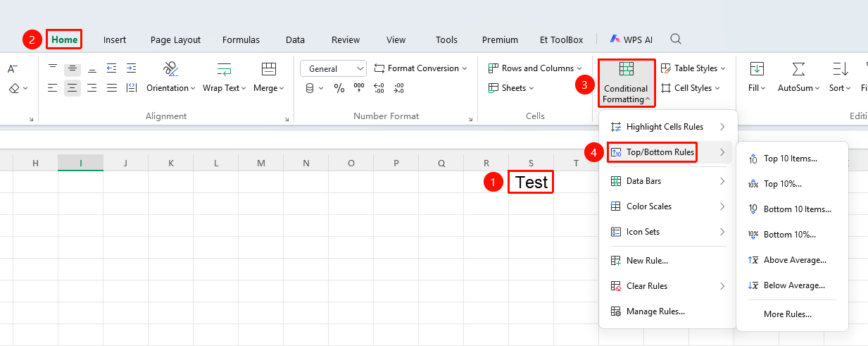Open the Page Layout tab

coord(175,39)
